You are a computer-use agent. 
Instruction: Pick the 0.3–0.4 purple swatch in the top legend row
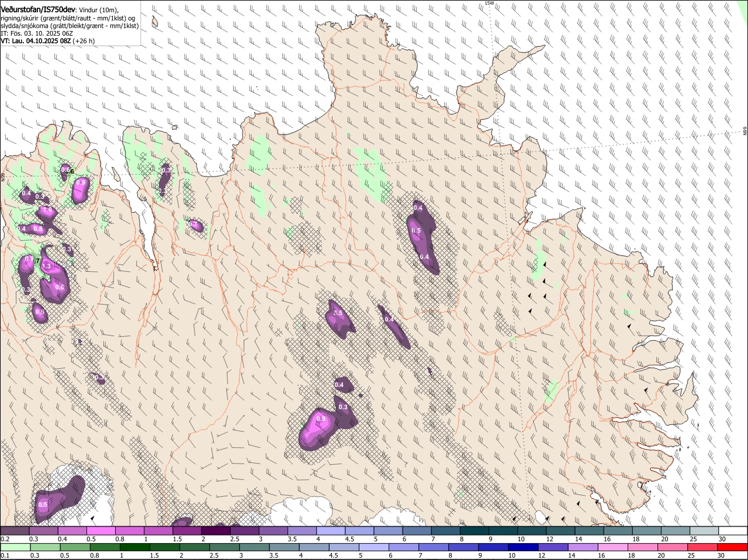(43, 531)
